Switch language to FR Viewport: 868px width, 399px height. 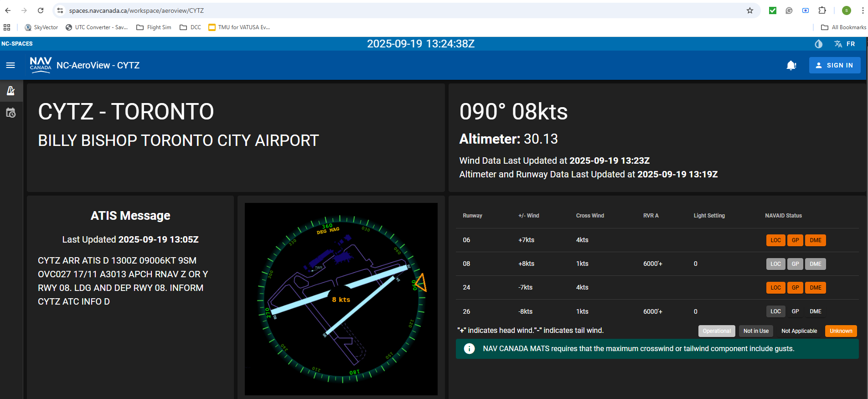pyautogui.click(x=845, y=44)
